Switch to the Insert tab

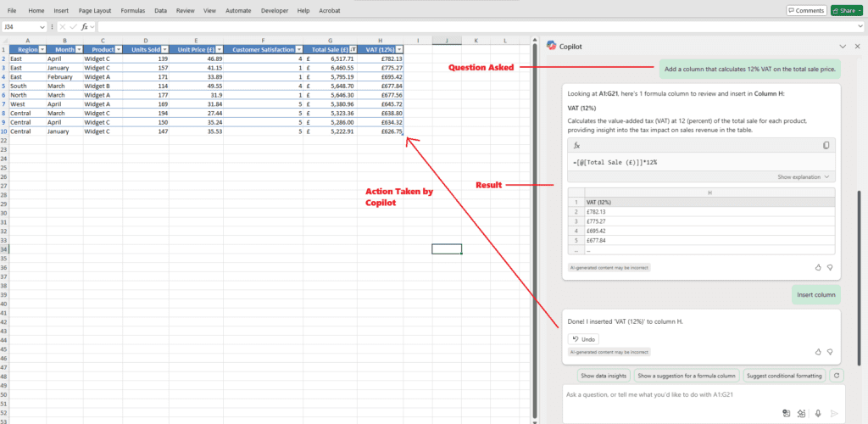[61, 10]
